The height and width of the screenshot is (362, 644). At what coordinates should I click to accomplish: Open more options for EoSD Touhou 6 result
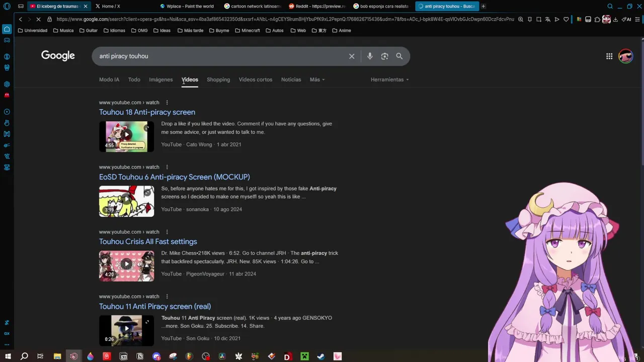point(167,167)
